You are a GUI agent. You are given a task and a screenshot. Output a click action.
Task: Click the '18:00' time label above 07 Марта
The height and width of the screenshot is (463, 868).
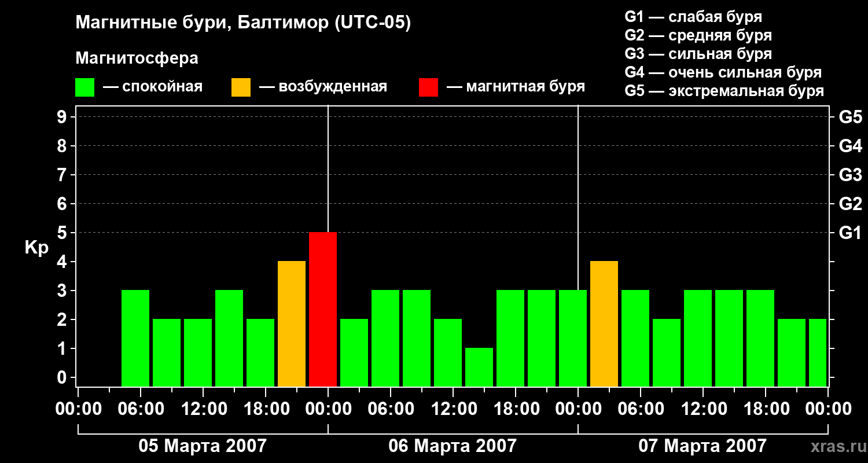766,409
